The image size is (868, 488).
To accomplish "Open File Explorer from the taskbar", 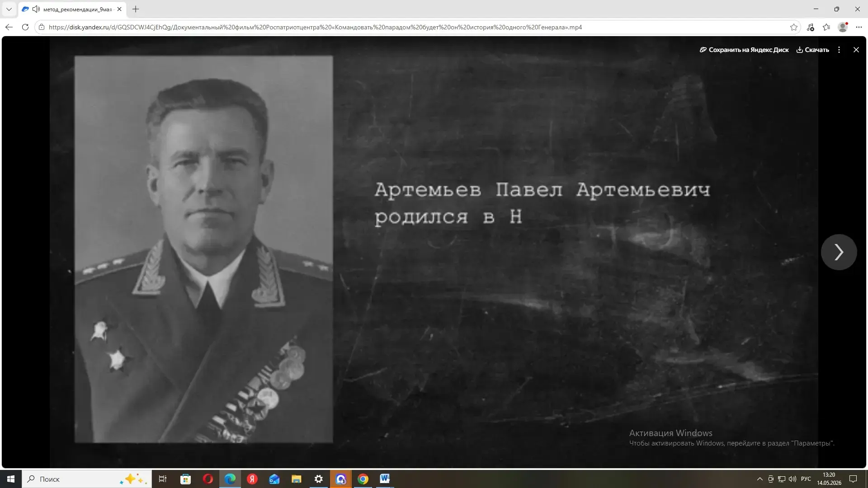I will 297,479.
